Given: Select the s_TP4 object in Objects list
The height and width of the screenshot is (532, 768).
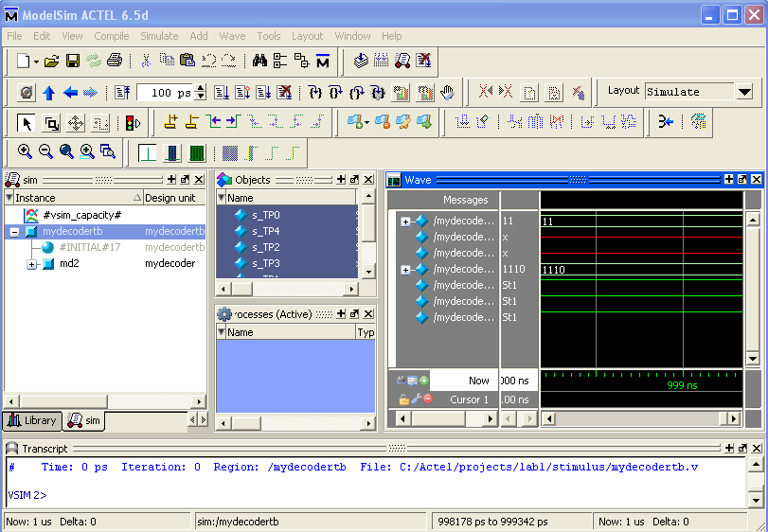Looking at the screenshot, I should coord(265,231).
